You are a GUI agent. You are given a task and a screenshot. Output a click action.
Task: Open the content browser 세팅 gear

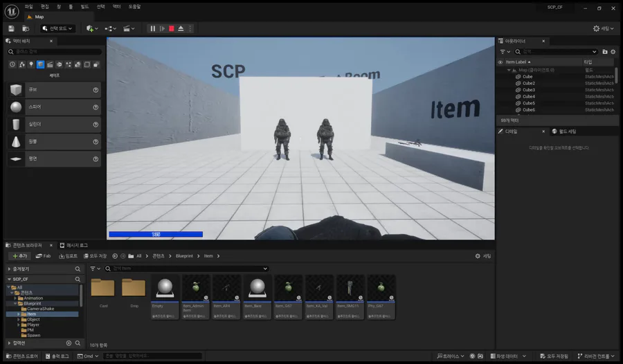coord(483,256)
